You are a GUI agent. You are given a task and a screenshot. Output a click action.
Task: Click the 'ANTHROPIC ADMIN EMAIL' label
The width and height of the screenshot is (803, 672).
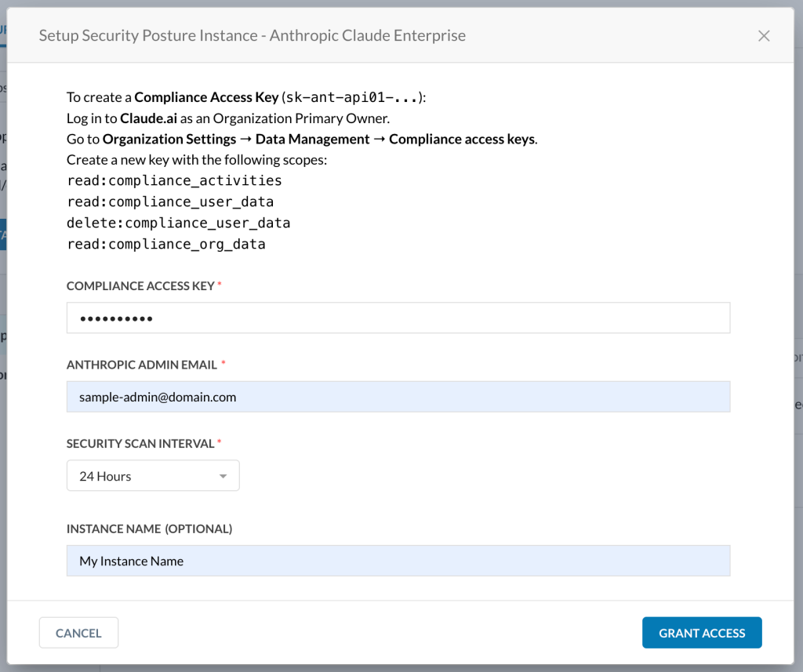142,365
